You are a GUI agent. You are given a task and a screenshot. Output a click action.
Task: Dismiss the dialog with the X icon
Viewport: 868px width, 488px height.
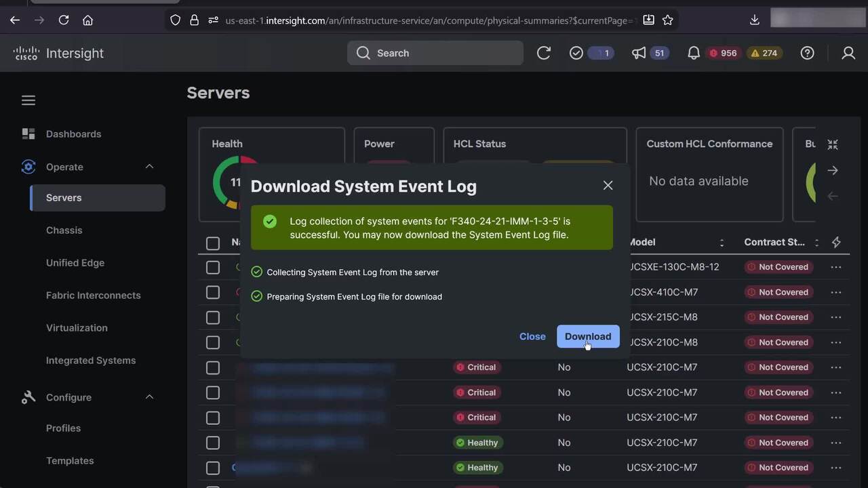pyautogui.click(x=608, y=186)
